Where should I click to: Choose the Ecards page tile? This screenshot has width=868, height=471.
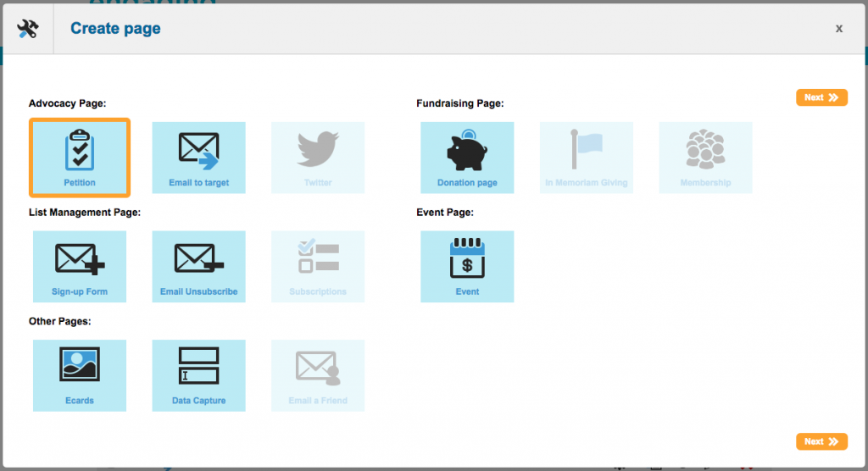(x=80, y=375)
